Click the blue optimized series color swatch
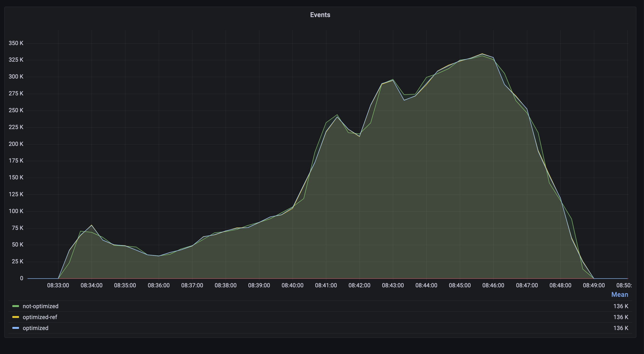644x354 pixels. click(x=15, y=328)
